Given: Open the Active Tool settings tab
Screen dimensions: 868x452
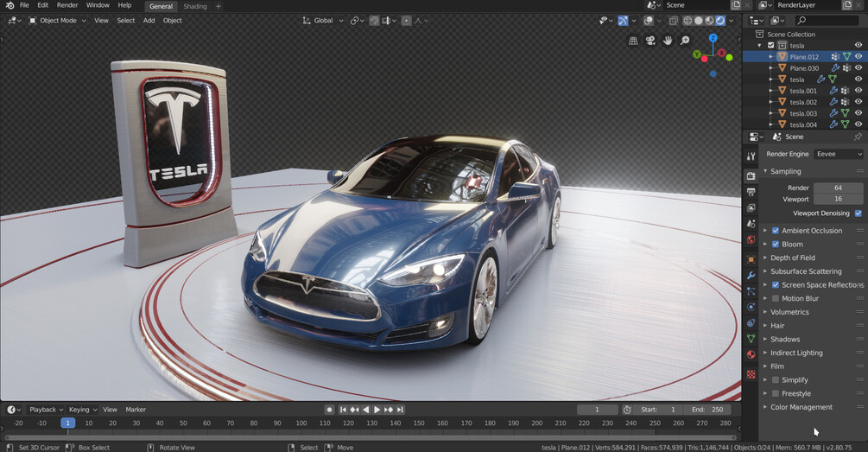Looking at the screenshot, I should point(751,156).
